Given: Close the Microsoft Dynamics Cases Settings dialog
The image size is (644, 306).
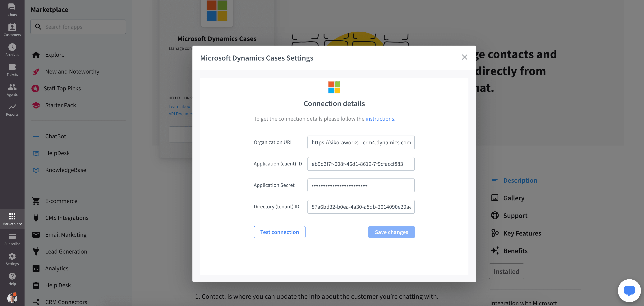Looking at the screenshot, I should coord(464,57).
